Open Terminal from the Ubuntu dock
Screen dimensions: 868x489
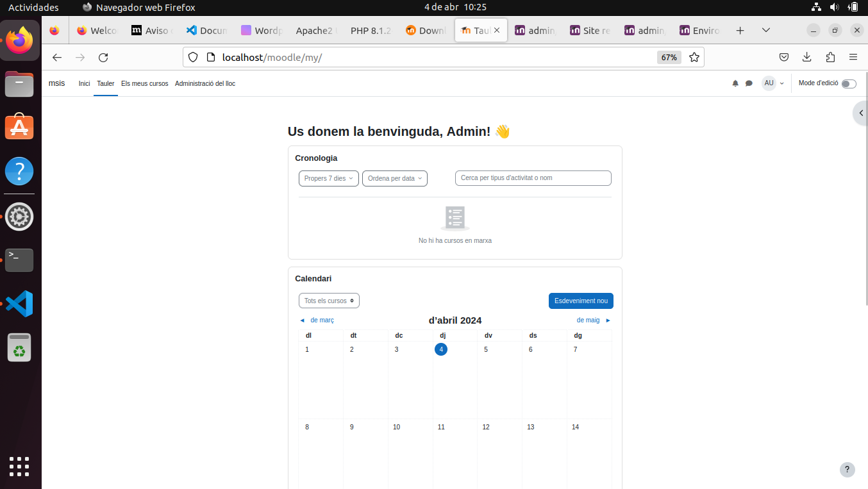19,260
